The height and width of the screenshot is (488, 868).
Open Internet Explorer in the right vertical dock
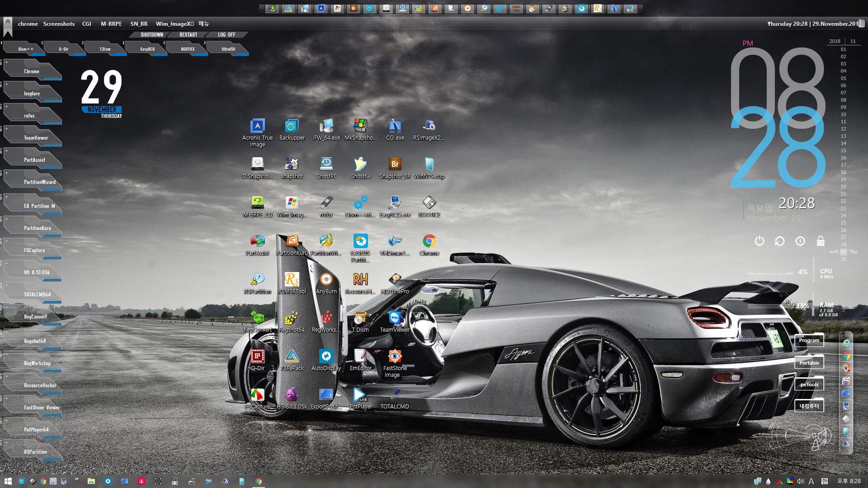[x=846, y=343]
